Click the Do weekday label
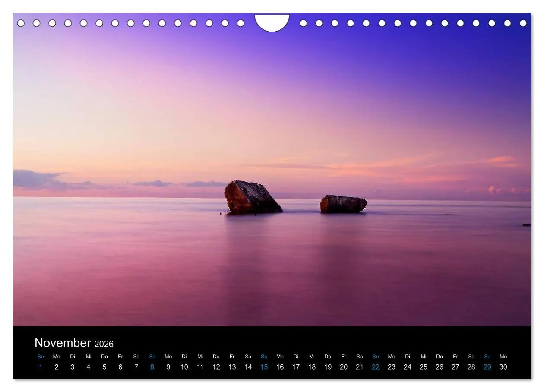544x392 pixels. [x=104, y=356]
